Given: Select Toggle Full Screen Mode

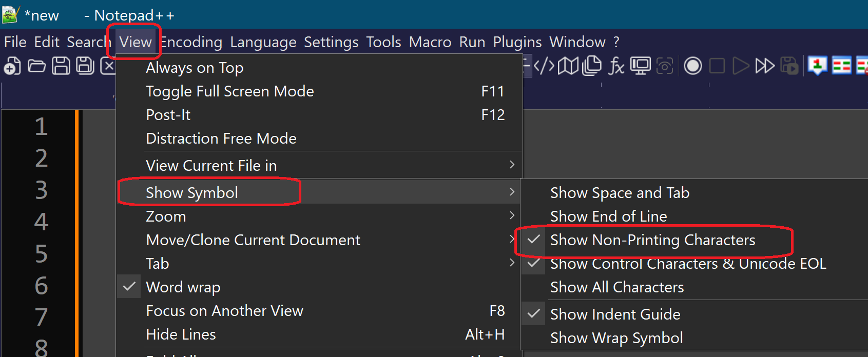Looking at the screenshot, I should [229, 91].
